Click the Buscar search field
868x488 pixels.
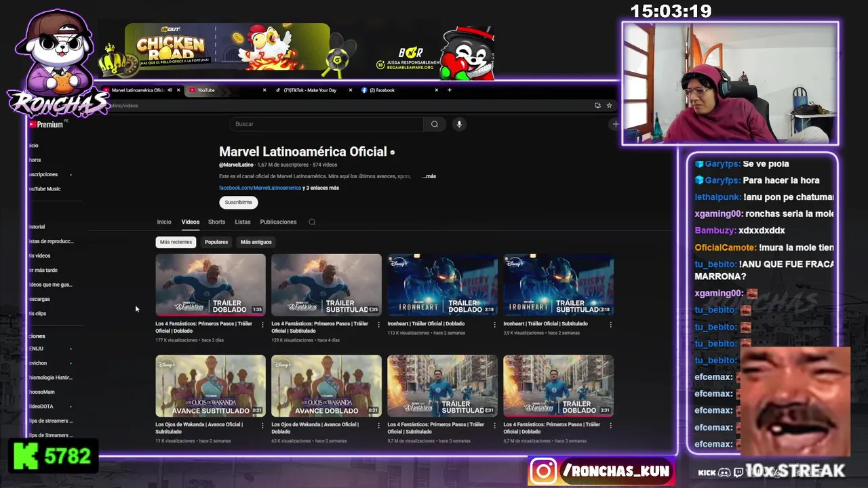[x=327, y=124]
